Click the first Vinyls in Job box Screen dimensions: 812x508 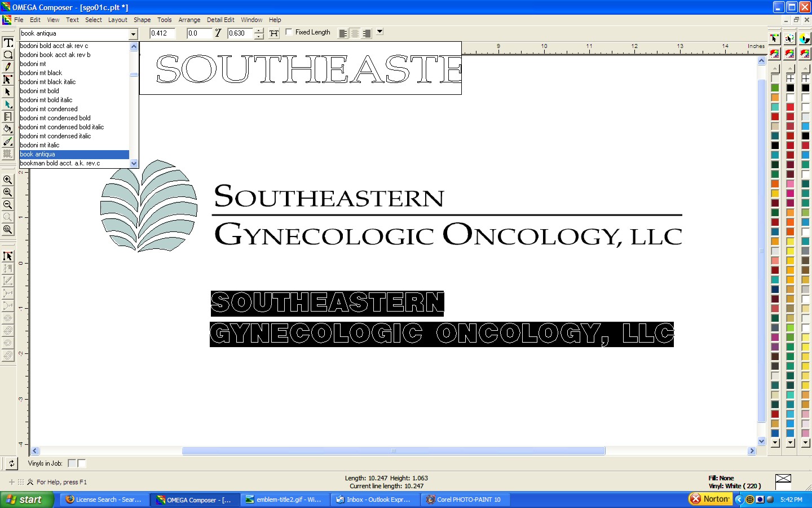pos(72,463)
